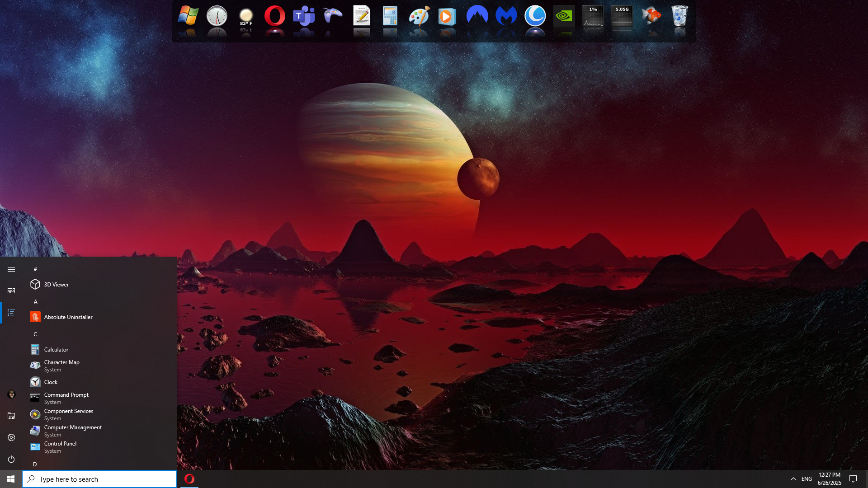Focus the 'Type here to search' box
This screenshot has width=868, height=488.
[99, 479]
